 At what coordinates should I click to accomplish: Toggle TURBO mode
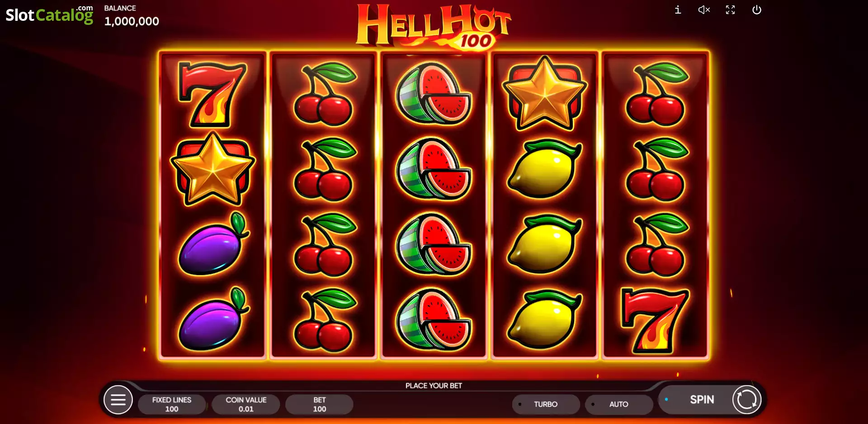pyautogui.click(x=546, y=404)
